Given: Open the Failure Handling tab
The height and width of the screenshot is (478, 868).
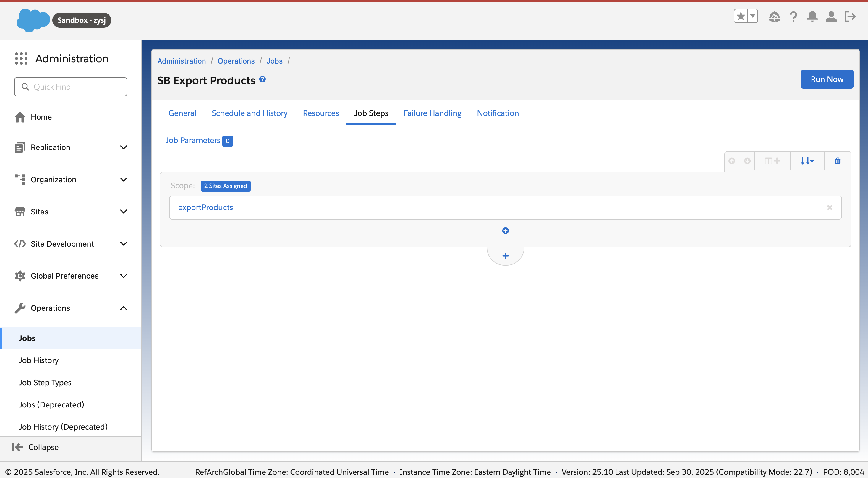Looking at the screenshot, I should pos(432,113).
